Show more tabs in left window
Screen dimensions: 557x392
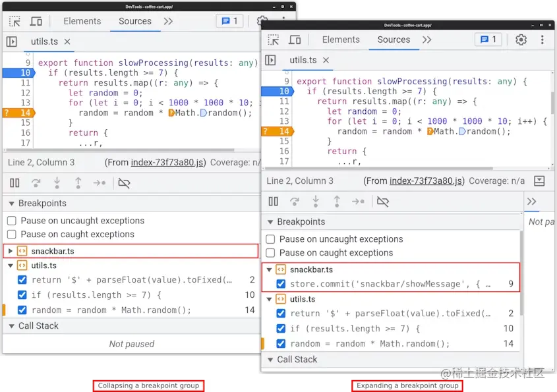pos(168,21)
